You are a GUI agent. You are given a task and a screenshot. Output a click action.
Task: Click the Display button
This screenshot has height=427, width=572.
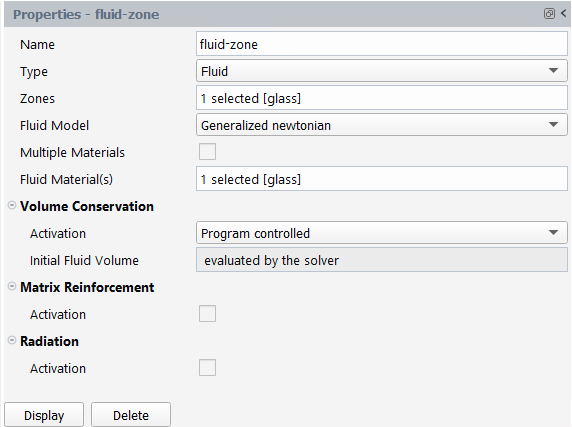pos(44,415)
